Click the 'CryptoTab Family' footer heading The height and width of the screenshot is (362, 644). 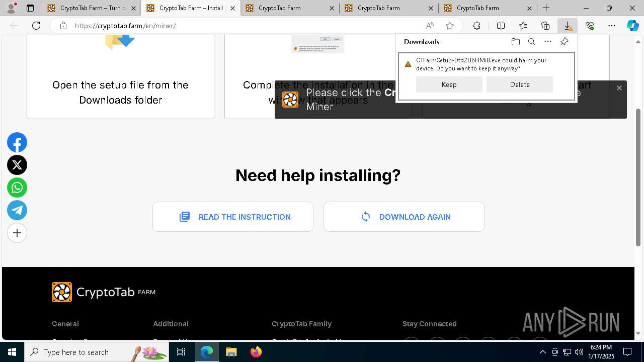click(x=301, y=324)
